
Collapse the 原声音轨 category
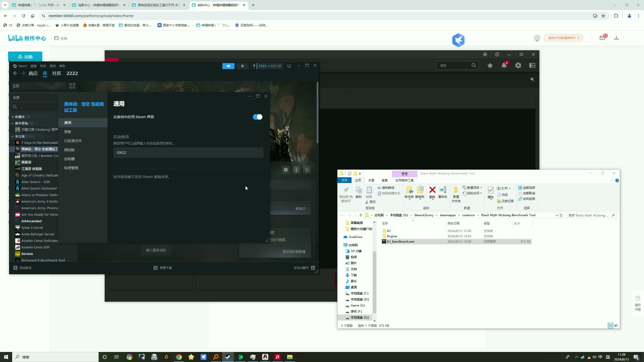point(12,123)
